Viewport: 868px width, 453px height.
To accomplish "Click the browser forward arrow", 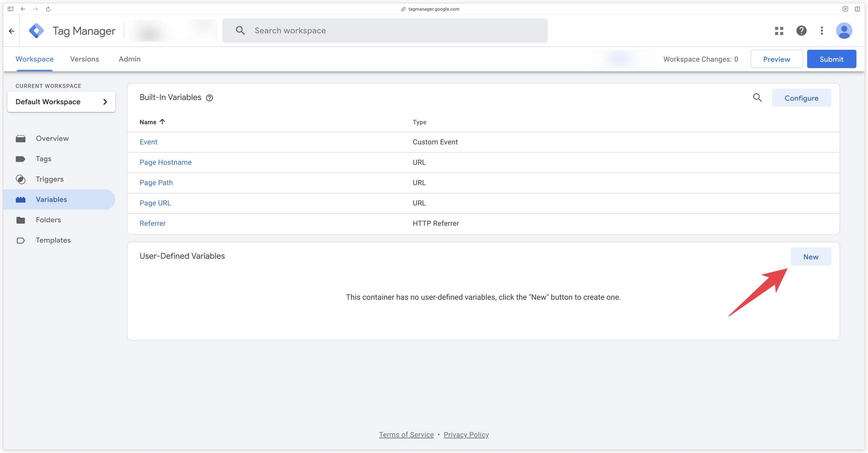I will [x=35, y=9].
